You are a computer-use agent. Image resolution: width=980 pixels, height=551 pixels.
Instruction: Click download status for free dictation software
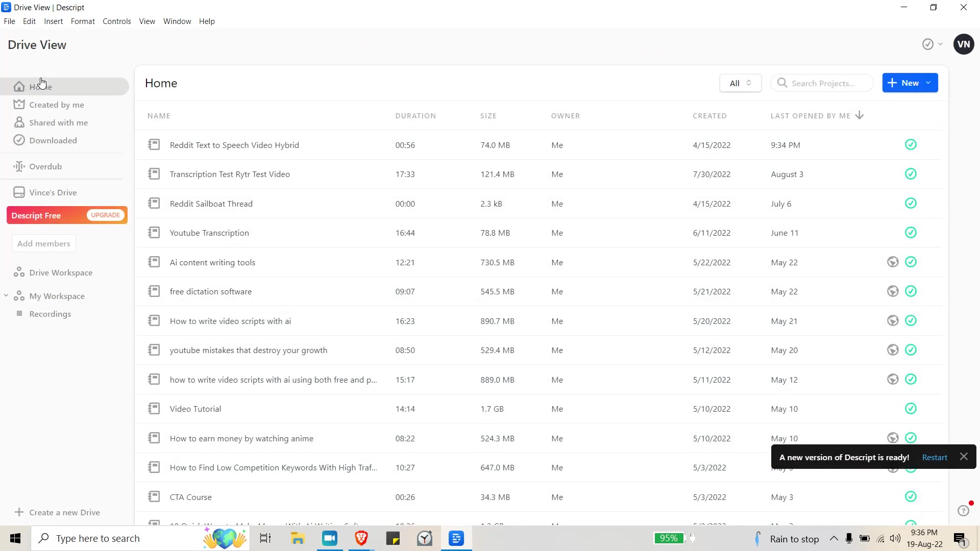click(x=911, y=291)
